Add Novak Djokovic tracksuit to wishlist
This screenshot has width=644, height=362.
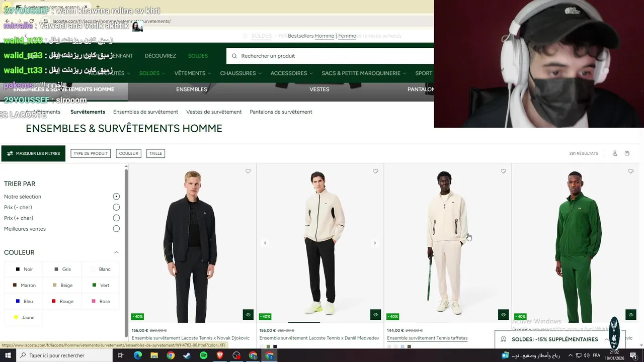click(248, 171)
